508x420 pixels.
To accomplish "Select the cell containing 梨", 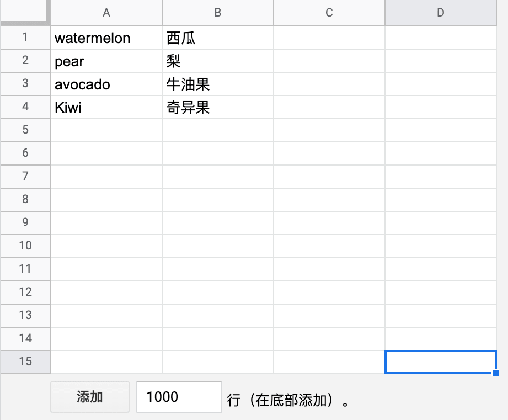I will [x=218, y=61].
